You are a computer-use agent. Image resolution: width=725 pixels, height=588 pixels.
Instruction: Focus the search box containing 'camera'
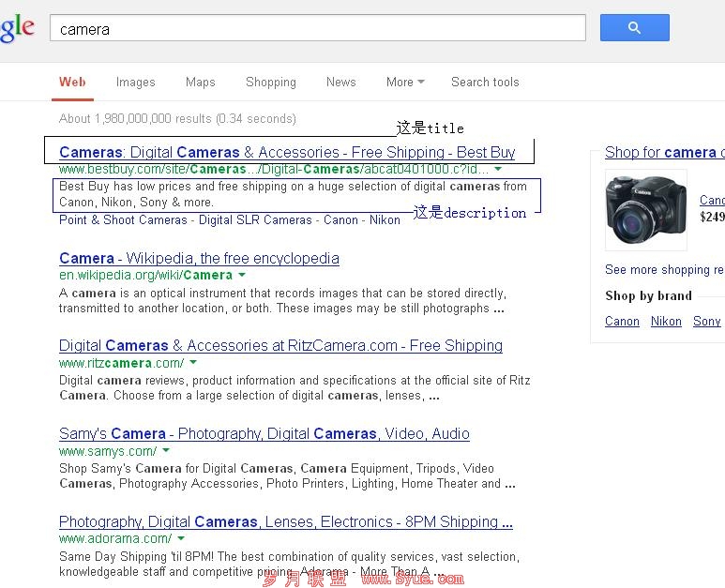[318, 28]
